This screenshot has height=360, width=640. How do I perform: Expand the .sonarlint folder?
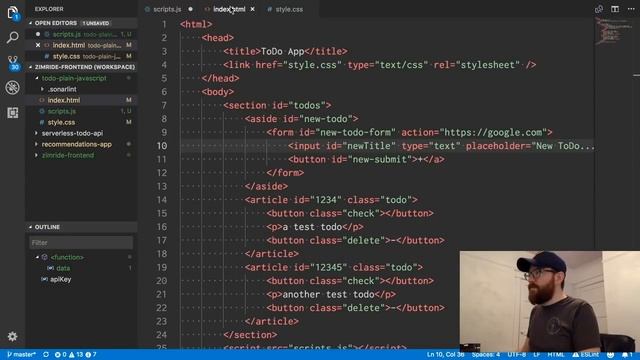coord(62,89)
